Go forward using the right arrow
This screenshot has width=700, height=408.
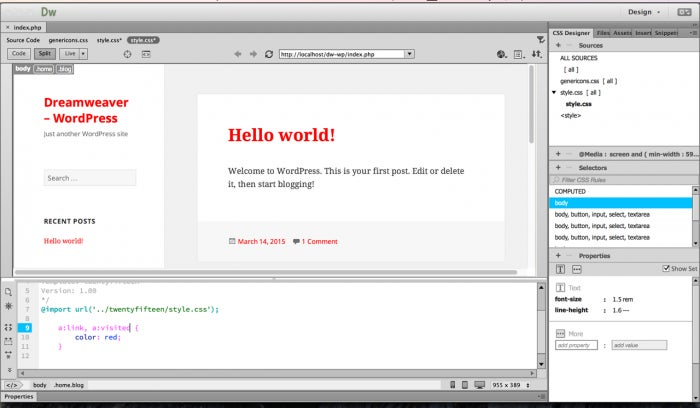pos(253,54)
